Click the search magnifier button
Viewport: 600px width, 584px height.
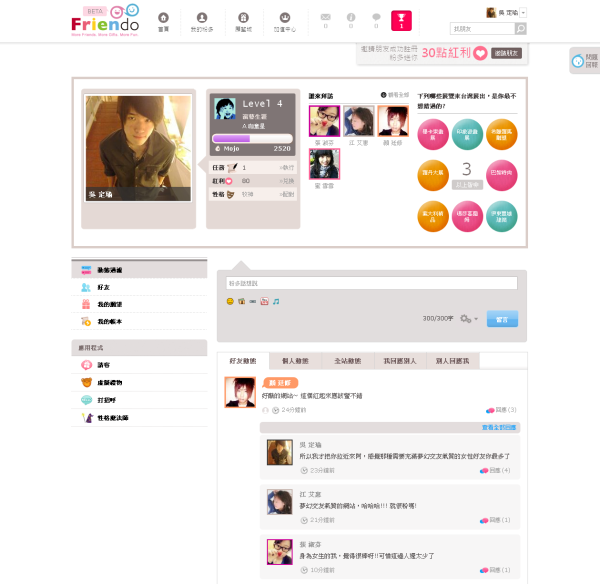click(x=520, y=29)
